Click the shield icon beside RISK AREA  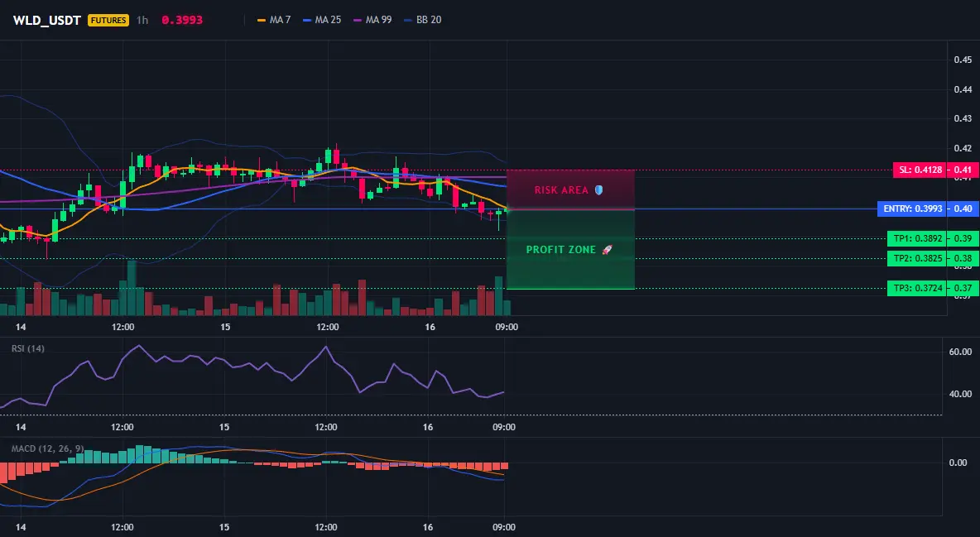point(598,190)
